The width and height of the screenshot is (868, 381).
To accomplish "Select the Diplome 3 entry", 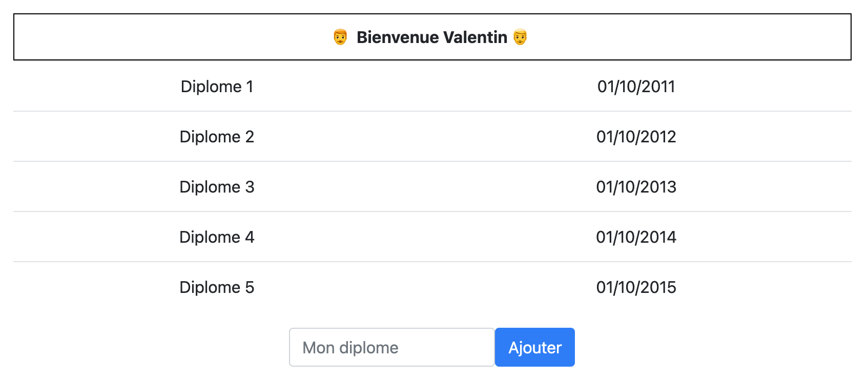I will pyautogui.click(x=217, y=187).
